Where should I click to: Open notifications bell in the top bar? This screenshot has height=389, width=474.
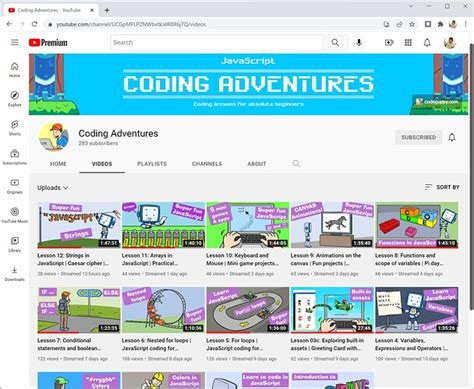tap(427, 42)
